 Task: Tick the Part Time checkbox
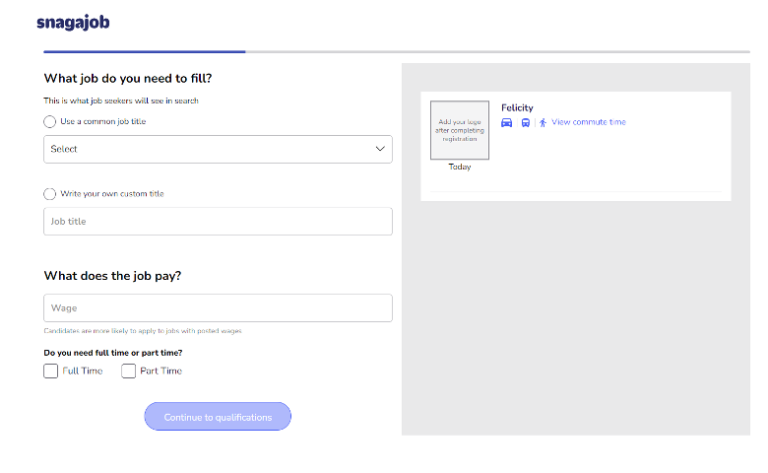click(128, 371)
